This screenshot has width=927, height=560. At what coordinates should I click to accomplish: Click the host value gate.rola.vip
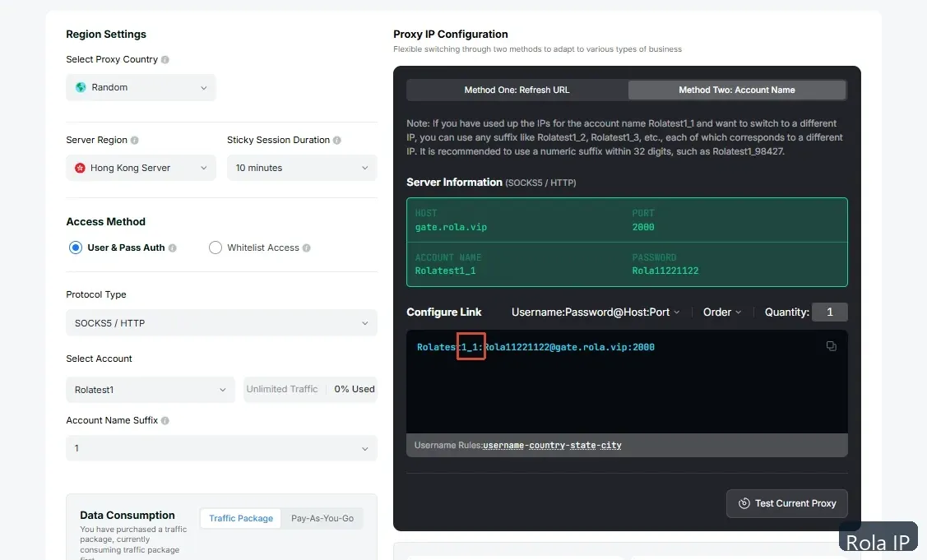(x=451, y=227)
